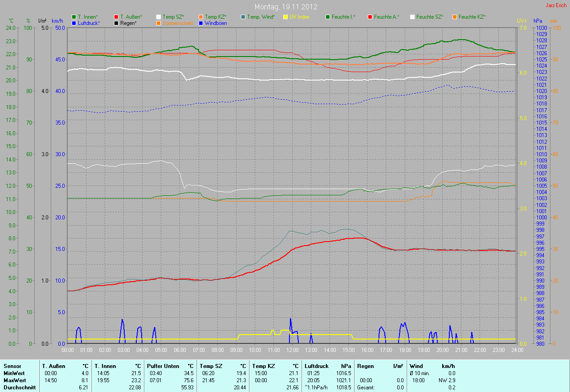Select the 'UV Index' legend label
Image resolution: width=570 pixels, height=392 pixels.
(x=299, y=17)
